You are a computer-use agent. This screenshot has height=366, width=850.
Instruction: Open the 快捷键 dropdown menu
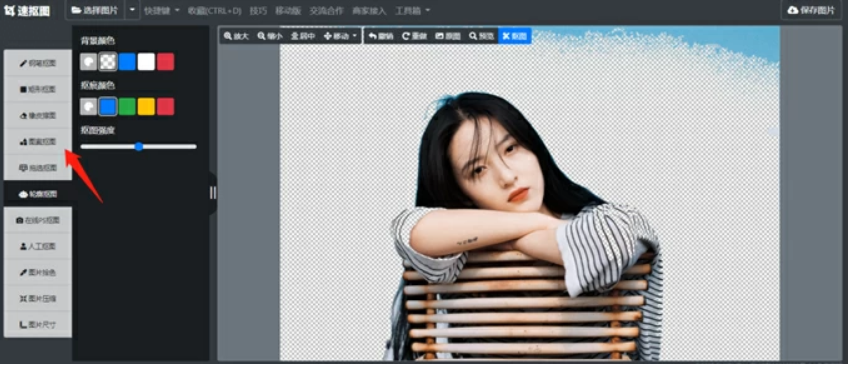[162, 10]
